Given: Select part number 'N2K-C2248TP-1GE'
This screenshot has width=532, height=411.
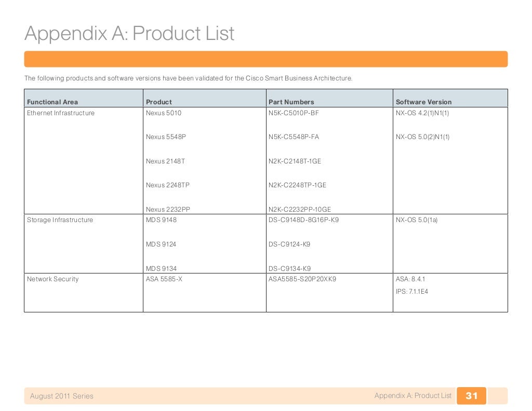Looking at the screenshot, I should [x=297, y=185].
